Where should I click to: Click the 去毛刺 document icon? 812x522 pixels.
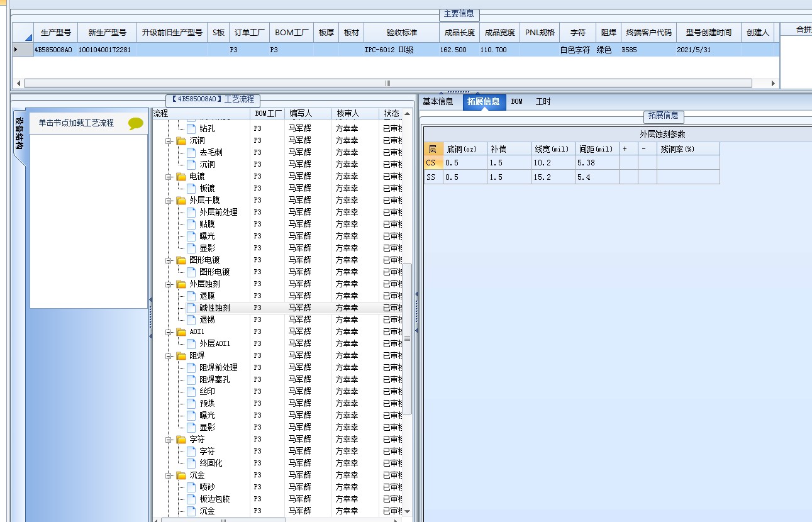point(191,152)
